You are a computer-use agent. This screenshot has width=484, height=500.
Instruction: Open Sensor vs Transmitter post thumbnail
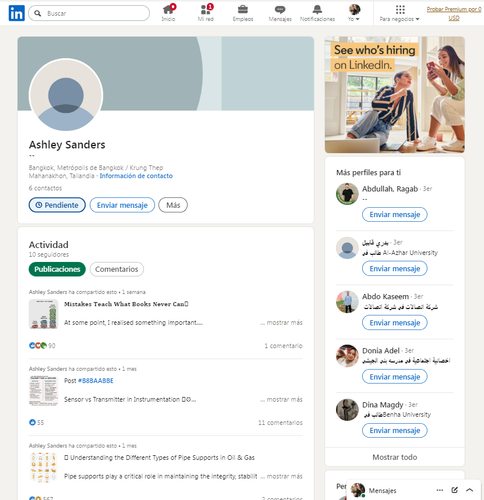[43, 391]
